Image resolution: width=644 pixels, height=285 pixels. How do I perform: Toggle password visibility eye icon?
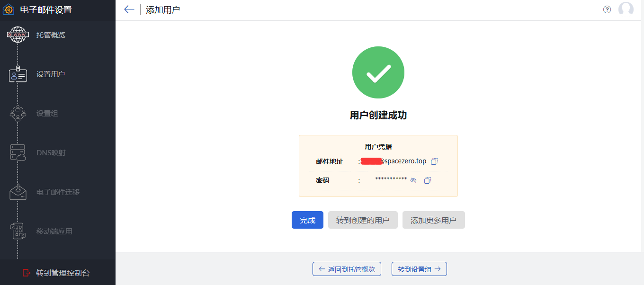[x=413, y=180]
